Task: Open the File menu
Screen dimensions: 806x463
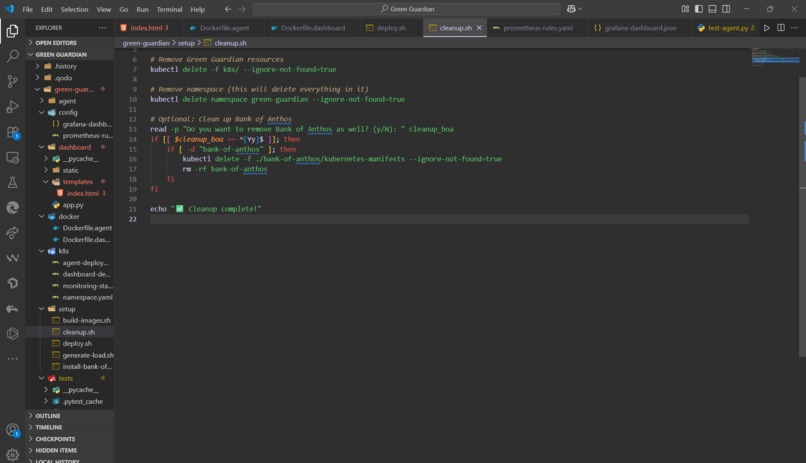Action: tap(27, 9)
